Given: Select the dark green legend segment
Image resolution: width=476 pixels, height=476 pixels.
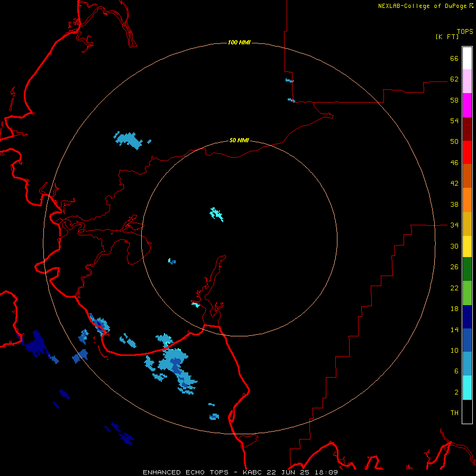Looking at the screenshot, I should coord(467,269).
